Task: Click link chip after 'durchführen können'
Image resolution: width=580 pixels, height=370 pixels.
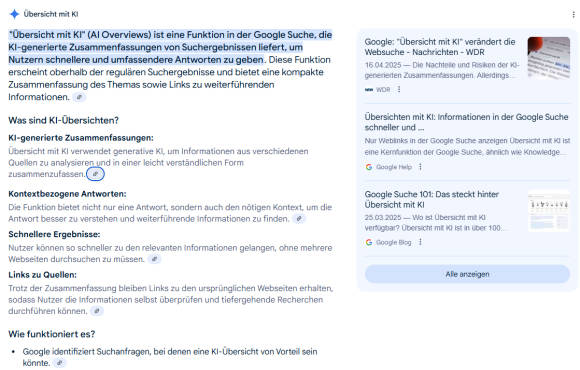Action: (97, 311)
